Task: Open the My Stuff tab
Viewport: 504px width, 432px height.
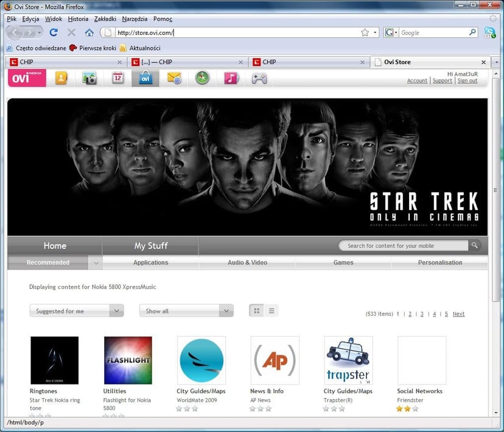Action: click(150, 246)
